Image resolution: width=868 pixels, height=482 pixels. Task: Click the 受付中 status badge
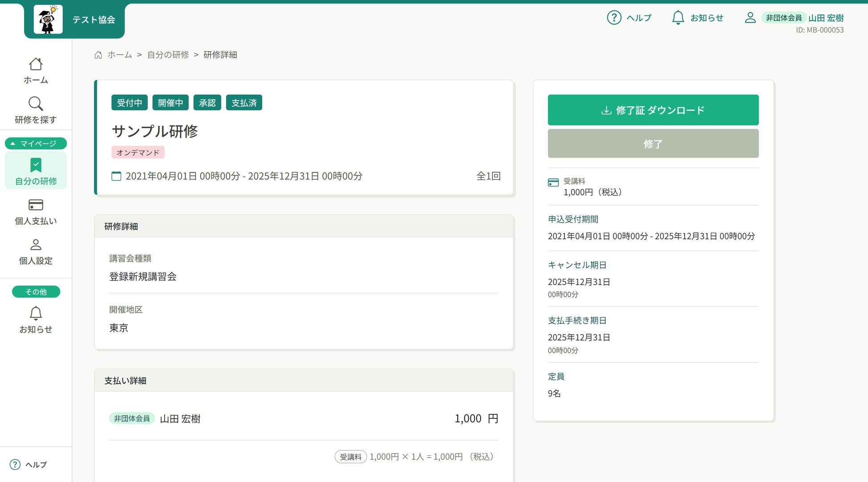point(129,103)
